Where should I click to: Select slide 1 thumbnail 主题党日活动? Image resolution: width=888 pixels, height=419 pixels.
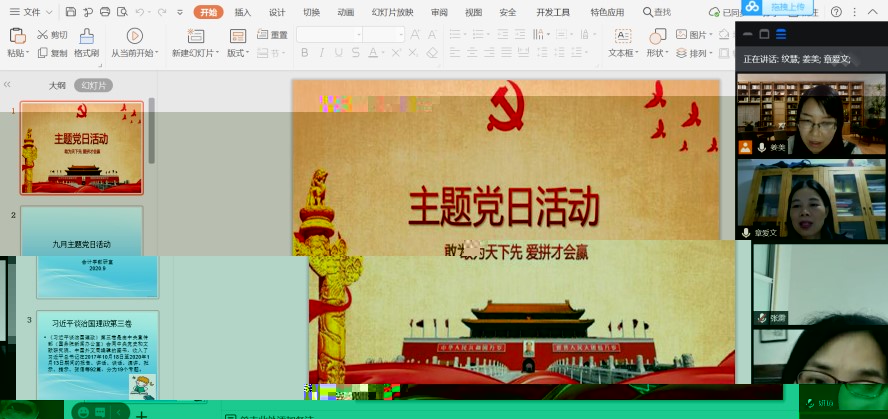(82, 148)
